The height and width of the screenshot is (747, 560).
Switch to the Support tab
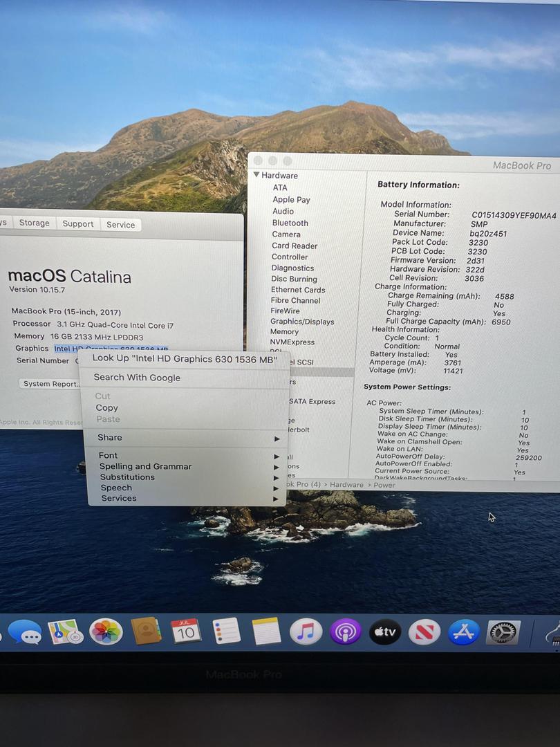[x=78, y=223]
